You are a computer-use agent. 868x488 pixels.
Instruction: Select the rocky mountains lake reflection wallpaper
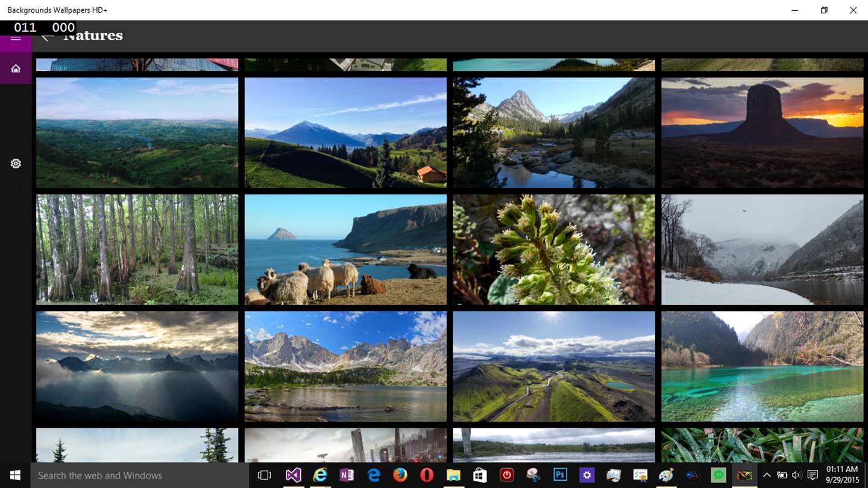[x=345, y=366]
